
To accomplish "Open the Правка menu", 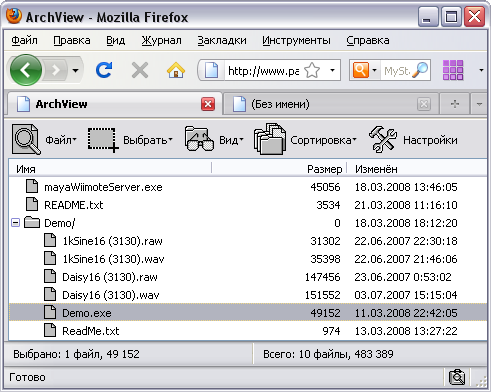I will [72, 40].
